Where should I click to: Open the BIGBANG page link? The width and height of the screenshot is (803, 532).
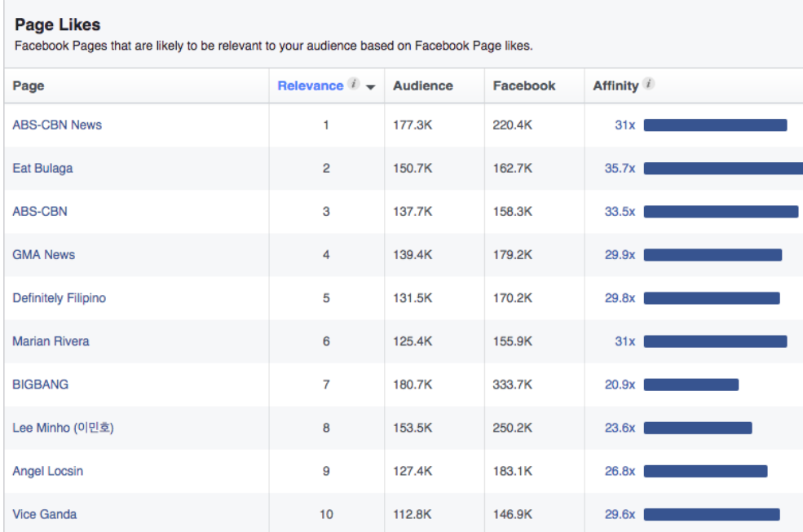[x=41, y=384]
